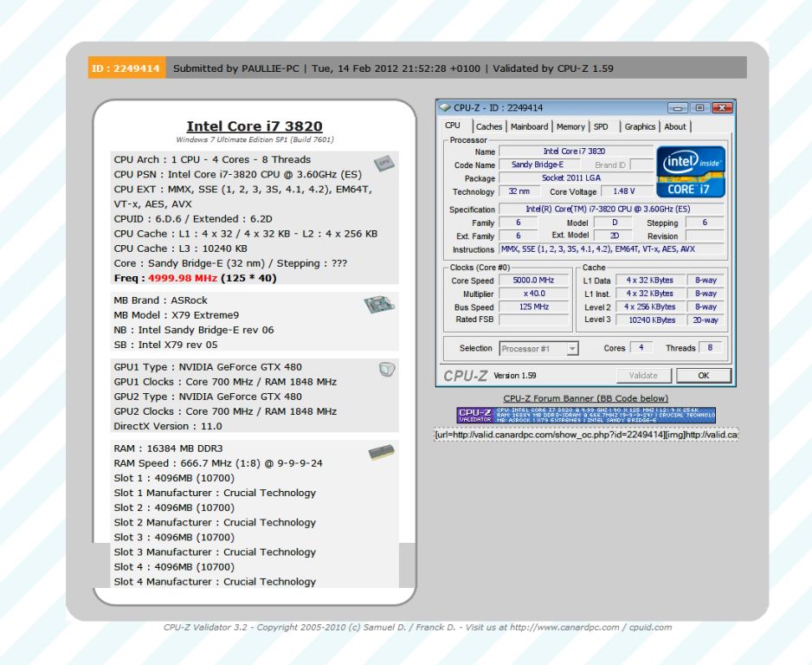The height and width of the screenshot is (665, 812).
Task: Click the CPU-Z title bar app icon
Action: pos(446,107)
